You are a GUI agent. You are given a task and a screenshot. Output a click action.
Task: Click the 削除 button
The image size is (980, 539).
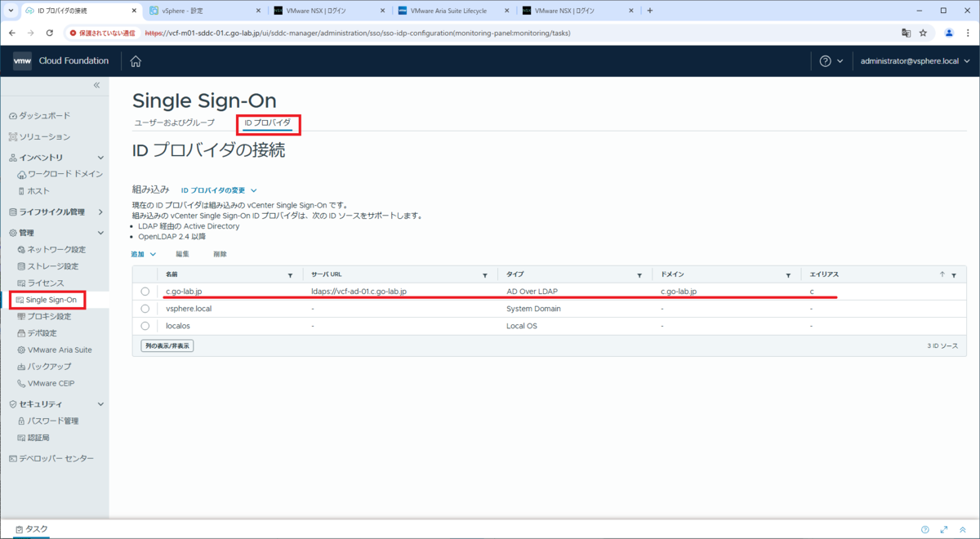(x=220, y=254)
